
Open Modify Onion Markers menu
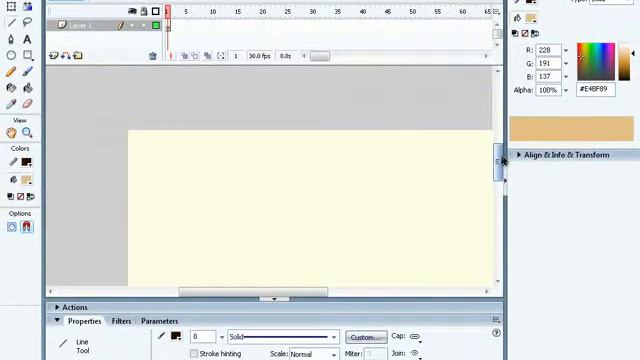221,56
